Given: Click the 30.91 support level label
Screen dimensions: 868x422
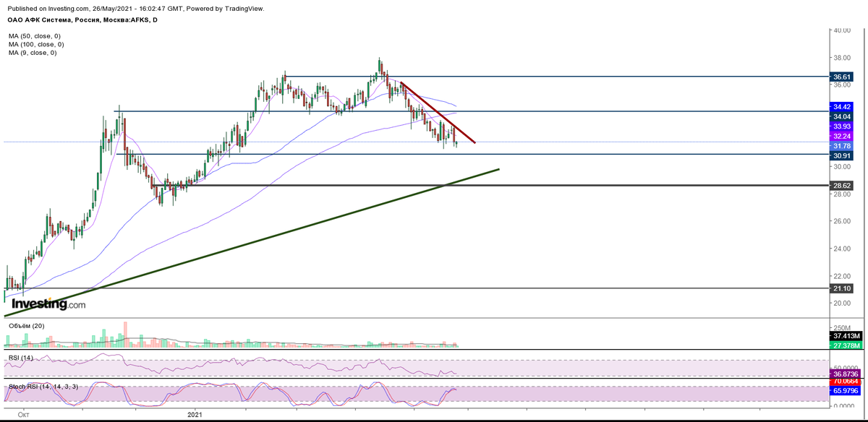Looking at the screenshot, I should tap(842, 155).
